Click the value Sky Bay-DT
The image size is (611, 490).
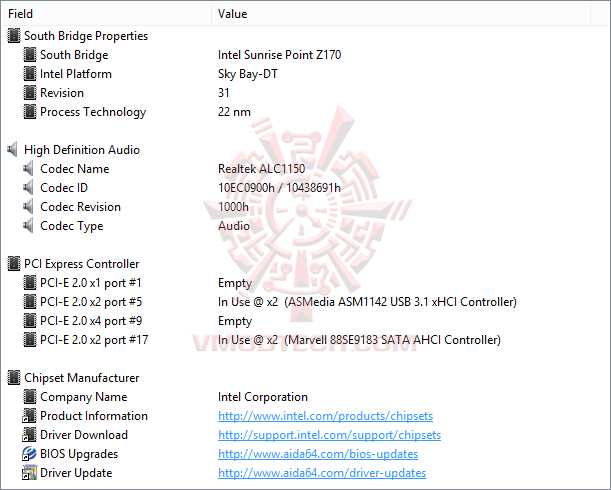247,74
